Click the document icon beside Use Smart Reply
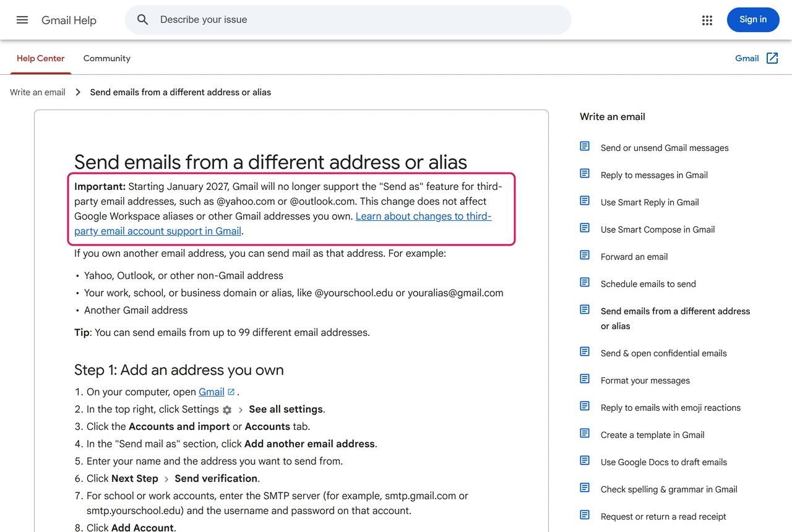 coord(585,200)
